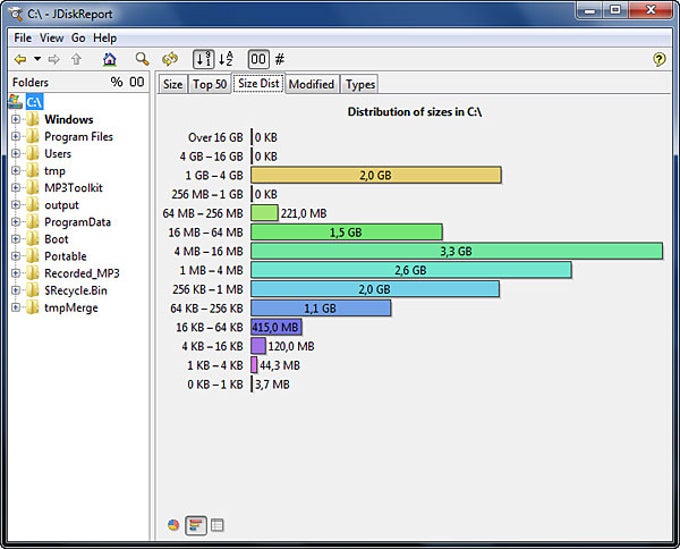Click the 4 MB – 16 MB bar
The height and width of the screenshot is (549, 680).
[x=456, y=251]
